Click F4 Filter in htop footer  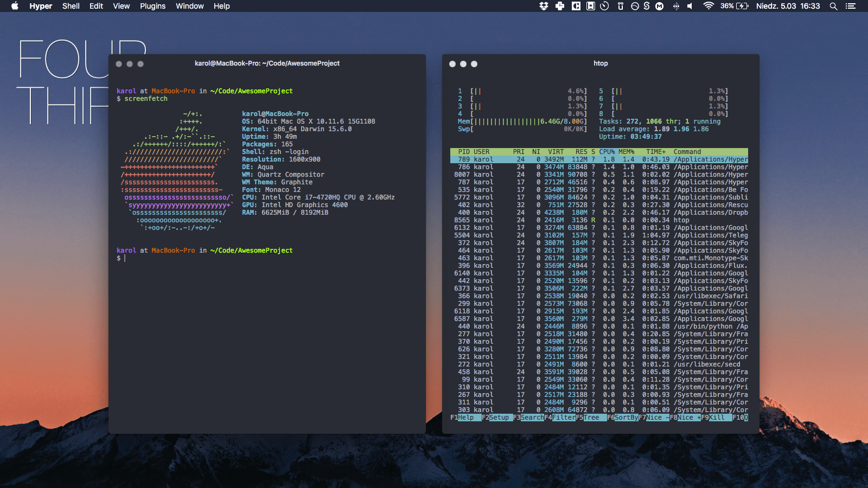pyautogui.click(x=560, y=418)
